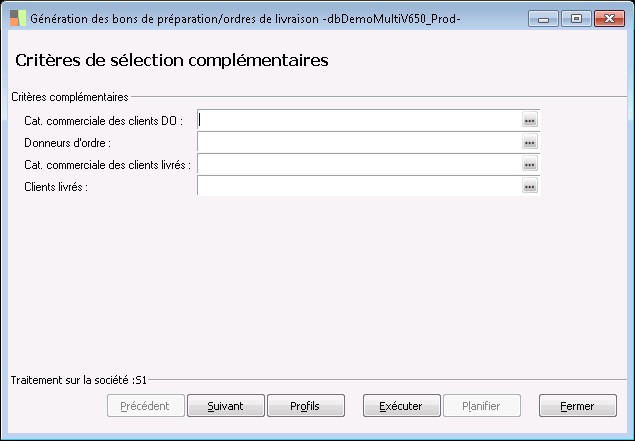
Task: Select the Cat. commerciale des clients livrés field
Action: coord(359,164)
